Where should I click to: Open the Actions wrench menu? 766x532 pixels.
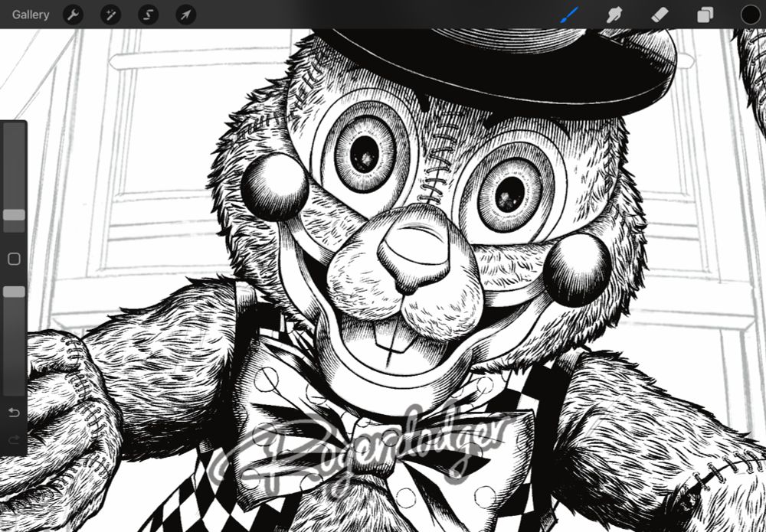73,15
